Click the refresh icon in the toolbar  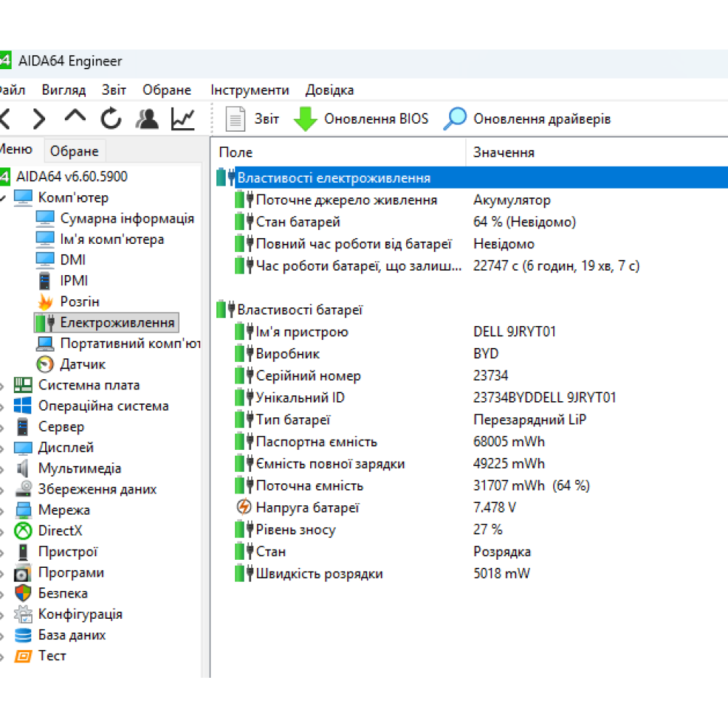(x=109, y=118)
